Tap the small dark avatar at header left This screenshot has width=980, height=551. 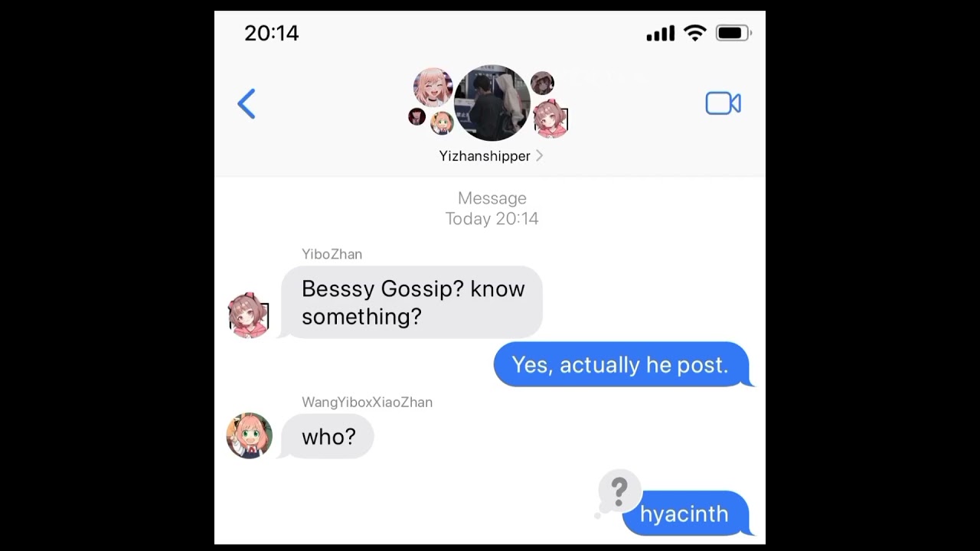416,116
